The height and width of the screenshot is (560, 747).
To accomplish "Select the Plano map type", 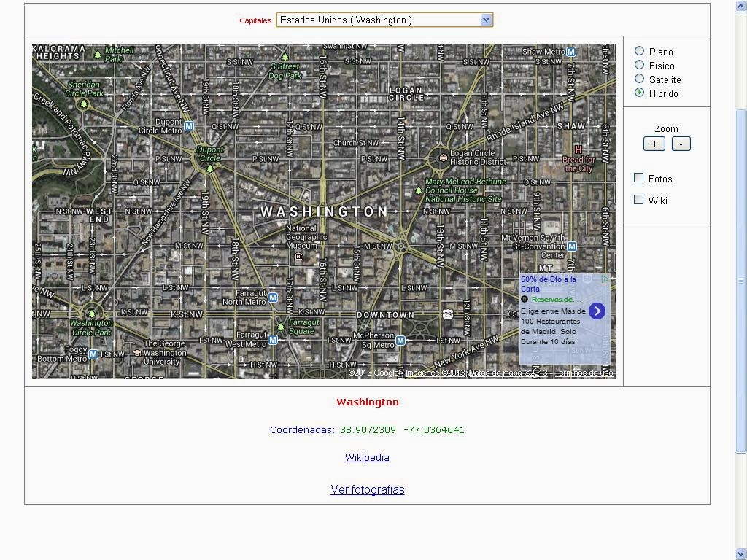I will [639, 50].
